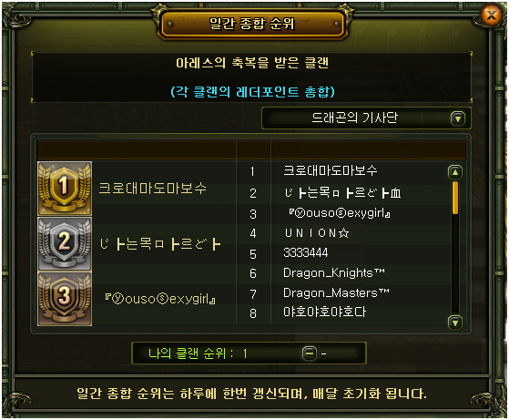
Task: Click the 일간 종합 순위 title plate
Action: coord(252,24)
